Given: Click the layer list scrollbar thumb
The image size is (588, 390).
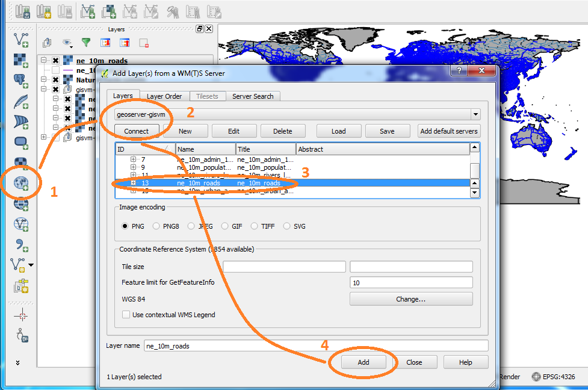Looking at the screenshot, I should 475,171.
